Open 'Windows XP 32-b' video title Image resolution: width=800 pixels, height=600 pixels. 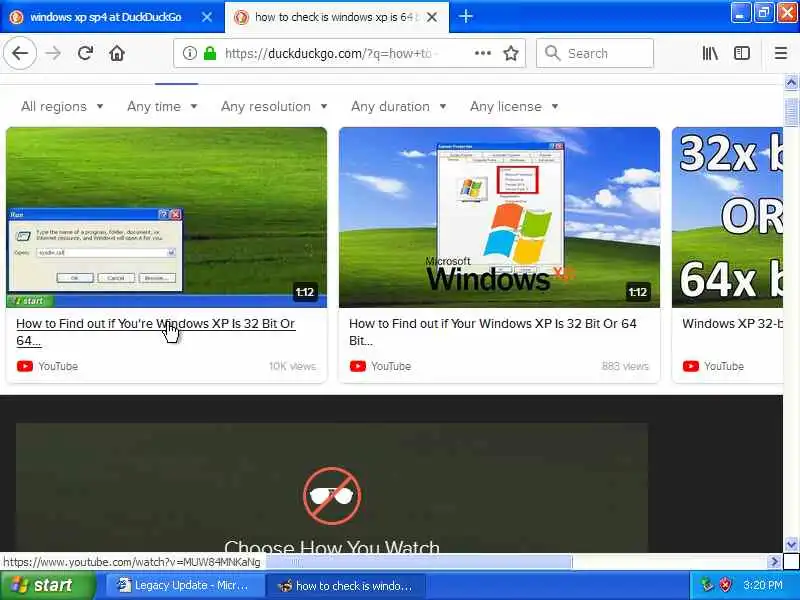coord(732,323)
